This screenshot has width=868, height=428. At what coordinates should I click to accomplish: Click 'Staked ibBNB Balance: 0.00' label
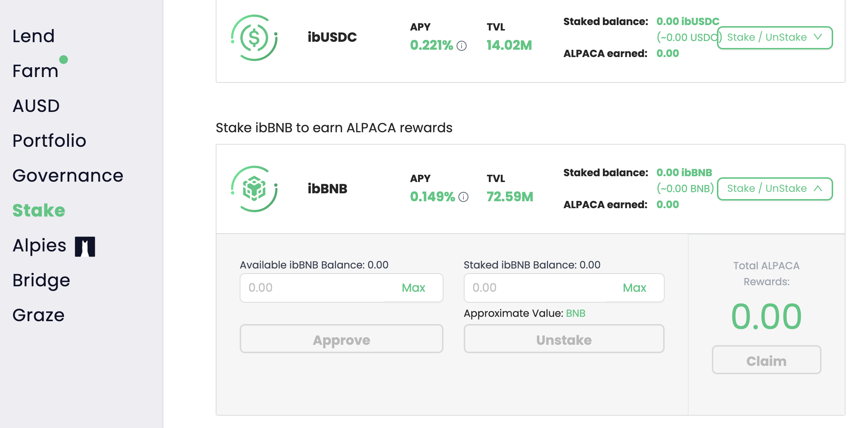[x=532, y=265]
